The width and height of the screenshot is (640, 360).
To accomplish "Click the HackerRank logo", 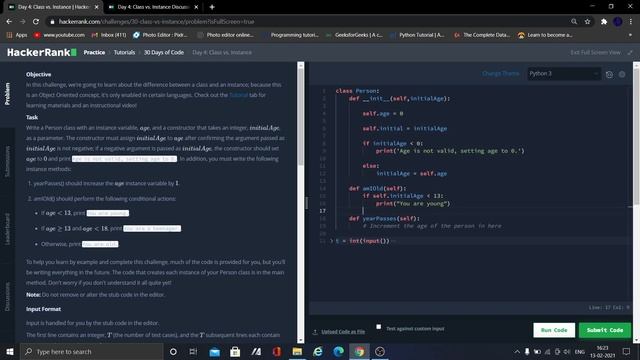I will click(x=42, y=52).
